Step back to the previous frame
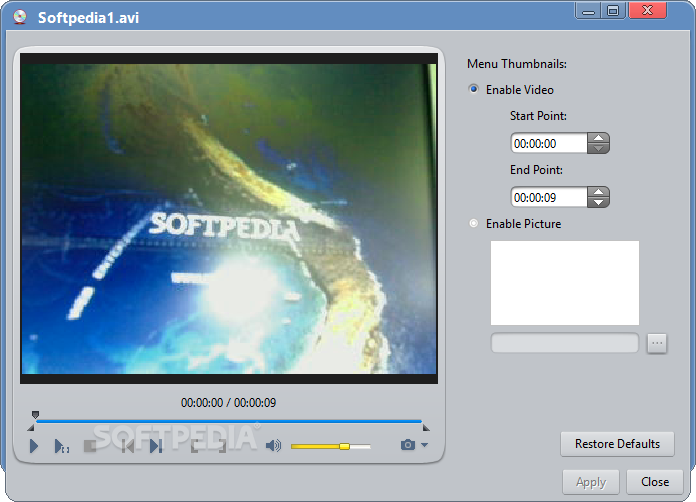Screen dimensions: 696x502 [128, 446]
